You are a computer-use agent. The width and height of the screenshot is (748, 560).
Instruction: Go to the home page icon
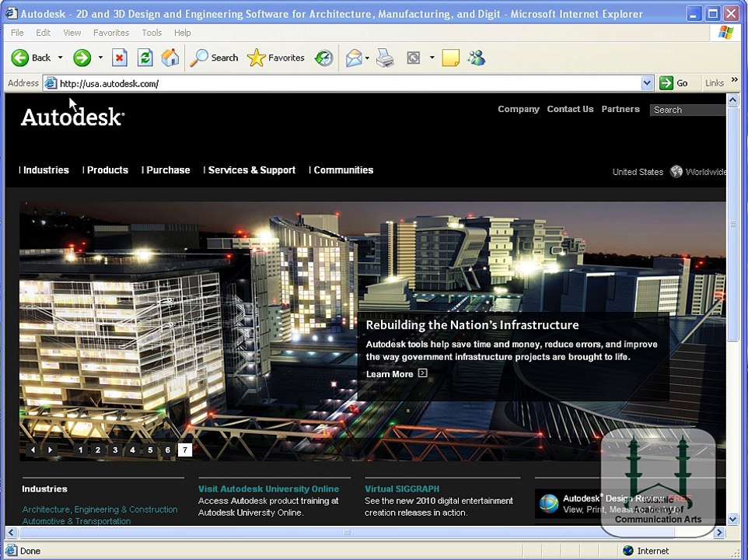tap(170, 58)
